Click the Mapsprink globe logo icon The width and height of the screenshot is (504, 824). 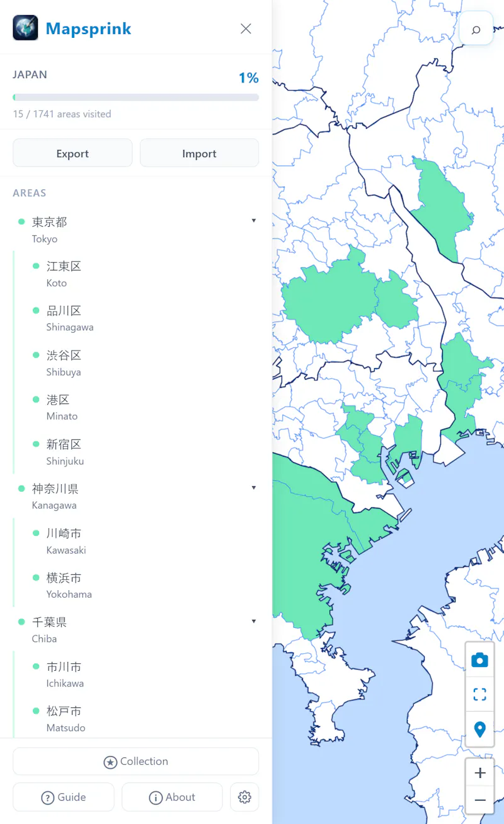pyautogui.click(x=25, y=28)
